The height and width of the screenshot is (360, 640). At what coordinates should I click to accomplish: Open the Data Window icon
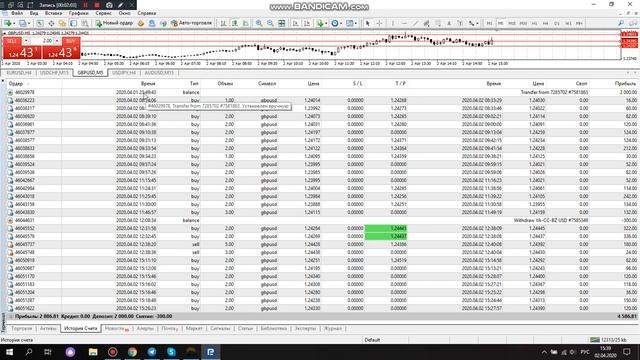[51, 23]
